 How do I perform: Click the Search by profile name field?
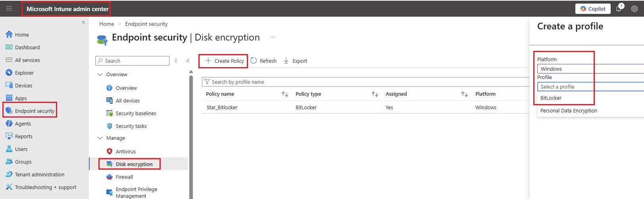(365, 82)
